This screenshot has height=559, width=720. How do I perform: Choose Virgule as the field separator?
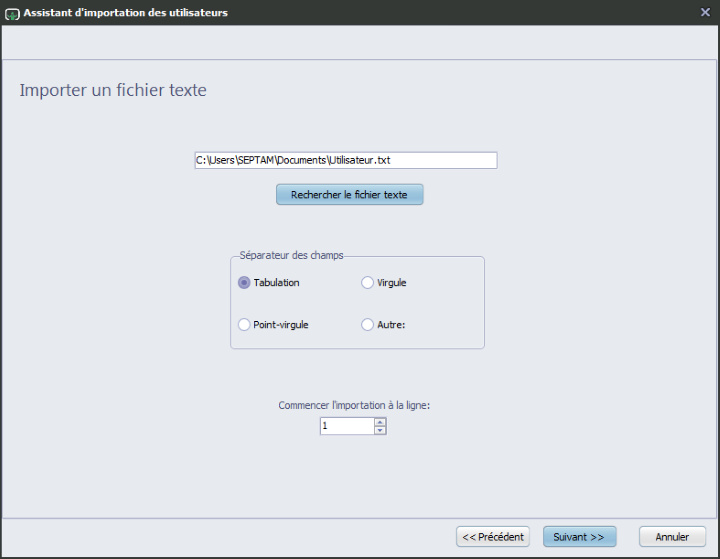[367, 283]
